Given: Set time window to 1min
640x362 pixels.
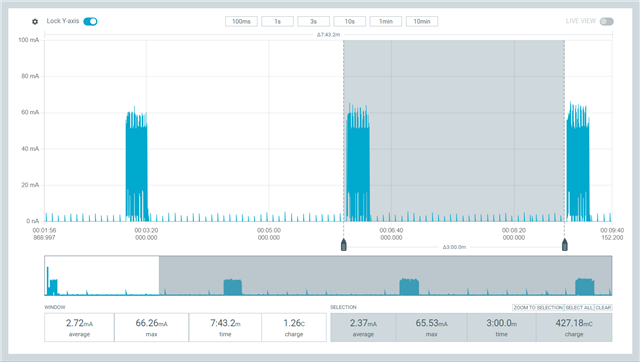Looking at the screenshot, I should [386, 21].
